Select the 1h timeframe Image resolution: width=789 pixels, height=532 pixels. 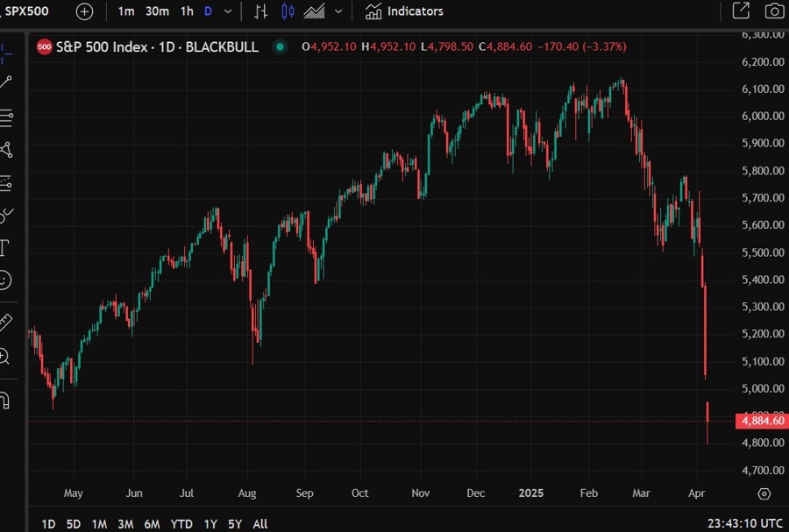187,11
